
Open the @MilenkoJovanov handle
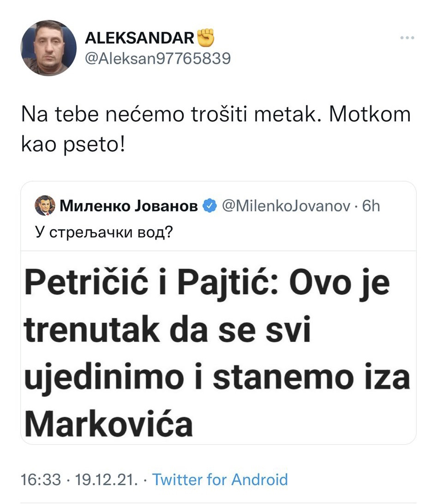[286, 206]
